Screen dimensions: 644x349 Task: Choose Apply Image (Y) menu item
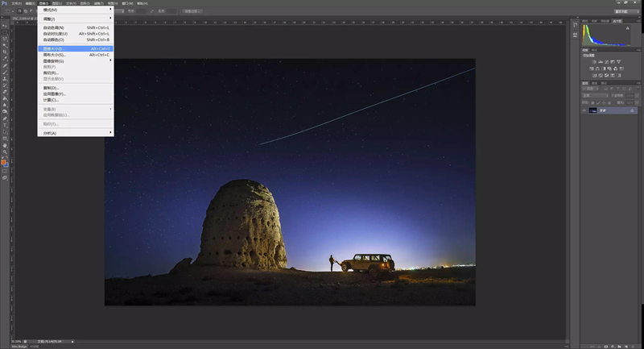(76, 93)
